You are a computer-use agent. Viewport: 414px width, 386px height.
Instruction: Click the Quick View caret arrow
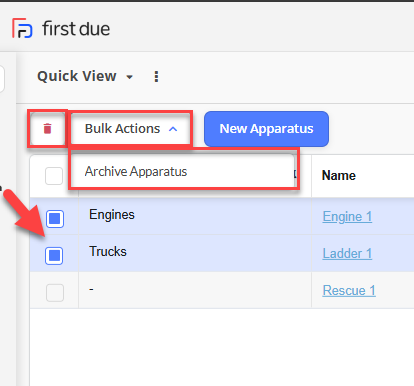point(130,77)
